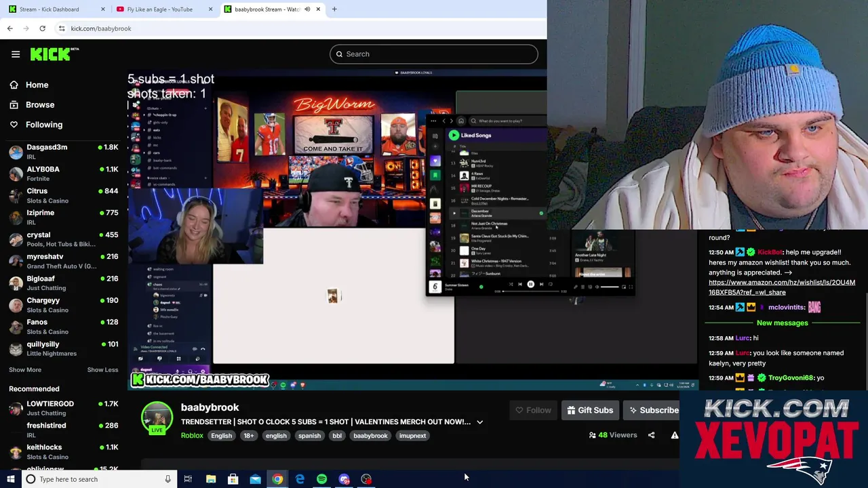Jump to New messages in chat
This screenshot has width=868, height=488.
[782, 323]
